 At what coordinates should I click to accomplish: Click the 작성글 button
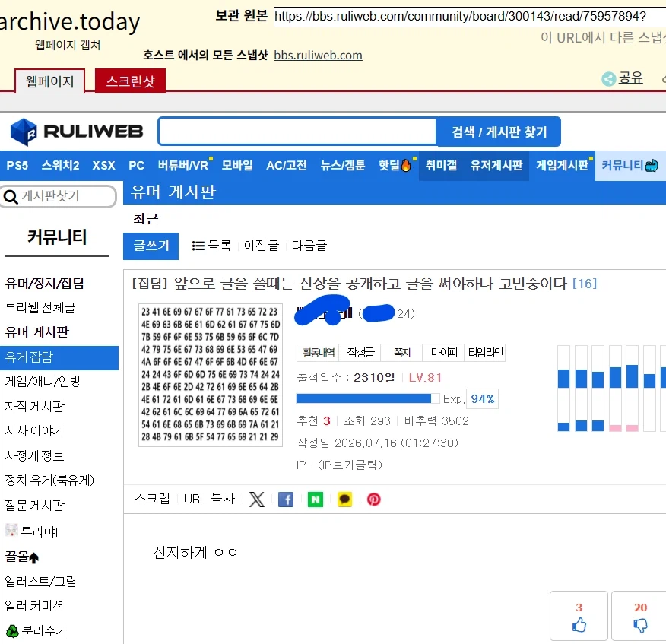tap(360, 352)
